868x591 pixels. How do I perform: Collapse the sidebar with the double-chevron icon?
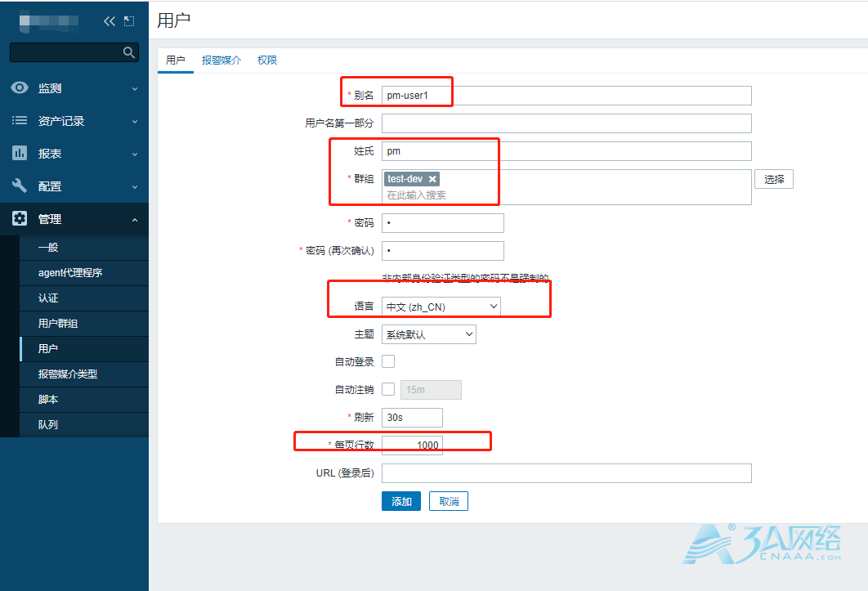pyautogui.click(x=109, y=21)
